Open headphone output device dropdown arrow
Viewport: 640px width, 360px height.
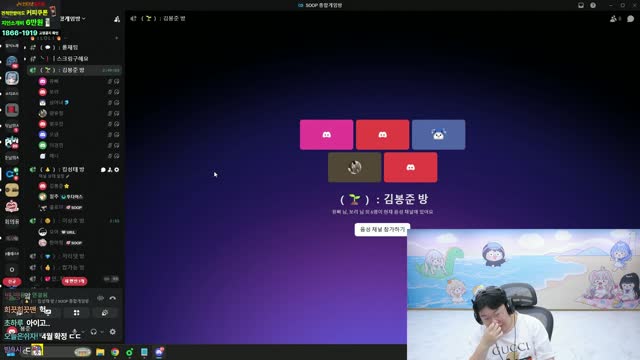[x=102, y=332]
